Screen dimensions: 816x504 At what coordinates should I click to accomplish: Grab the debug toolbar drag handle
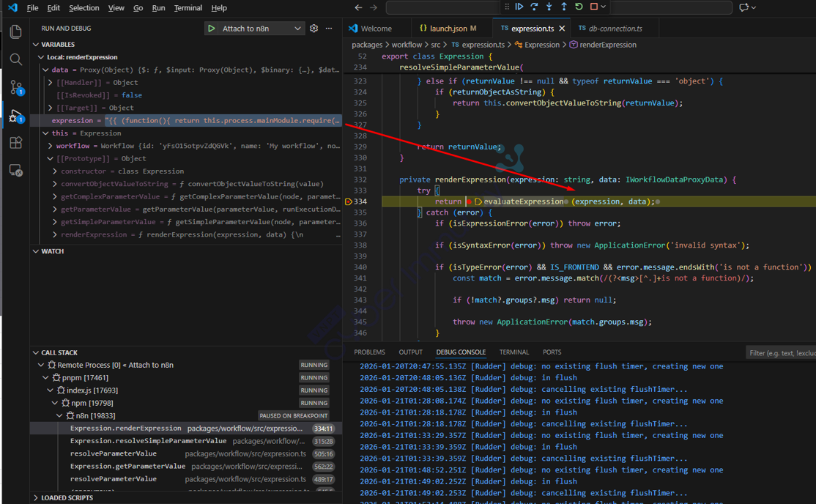point(507,7)
